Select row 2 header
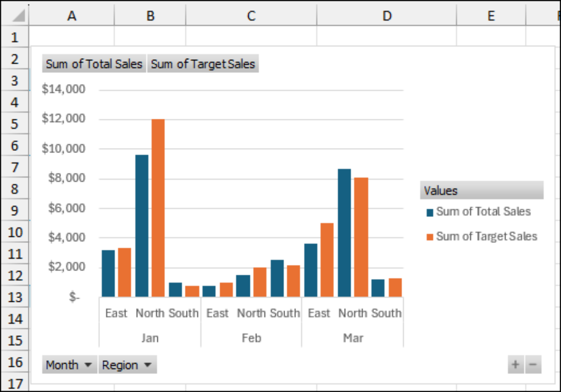The width and height of the screenshot is (561, 392). [x=15, y=58]
